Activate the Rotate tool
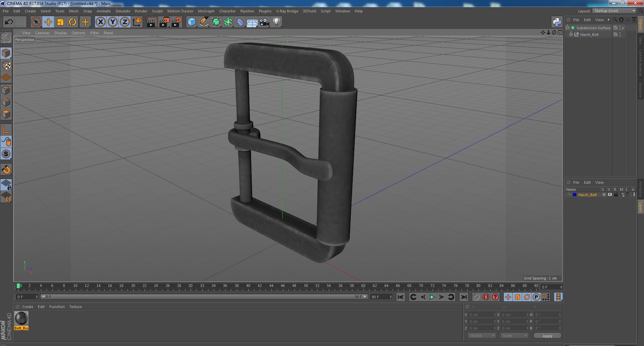This screenshot has height=346, width=644. [72, 22]
